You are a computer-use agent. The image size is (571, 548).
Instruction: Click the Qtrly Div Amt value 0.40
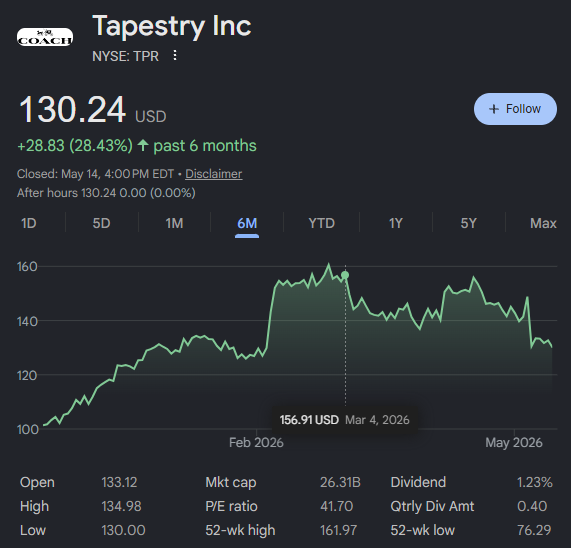point(532,506)
